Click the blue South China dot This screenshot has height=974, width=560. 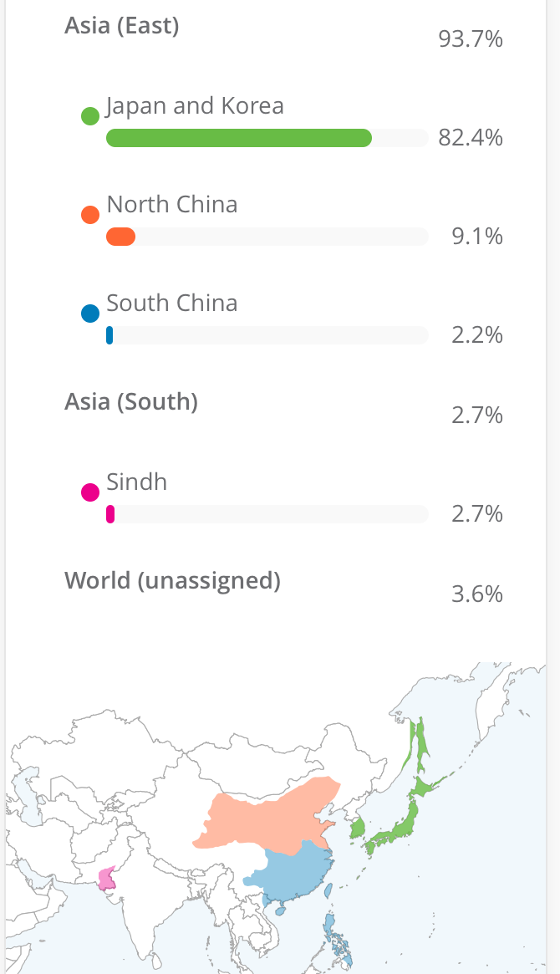pos(90,313)
